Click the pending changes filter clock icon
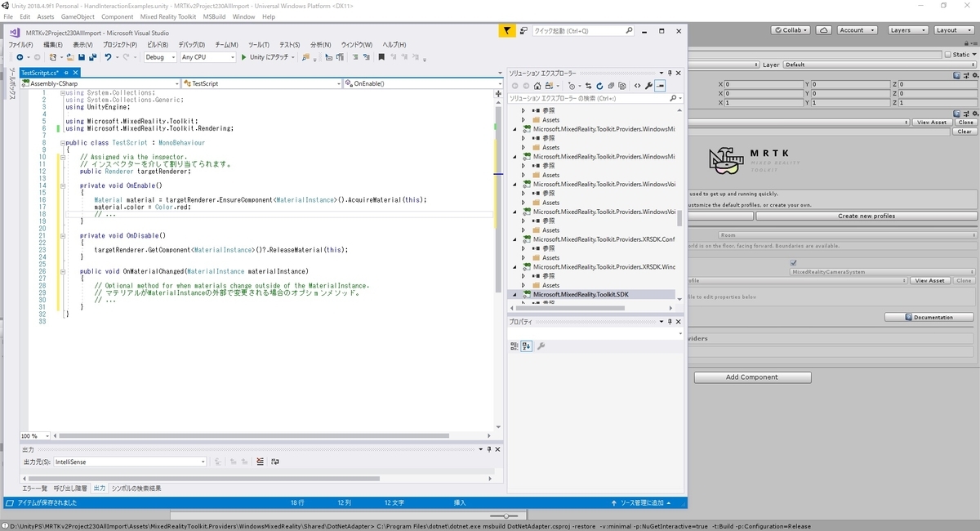This screenshot has height=531, width=980. [572, 86]
